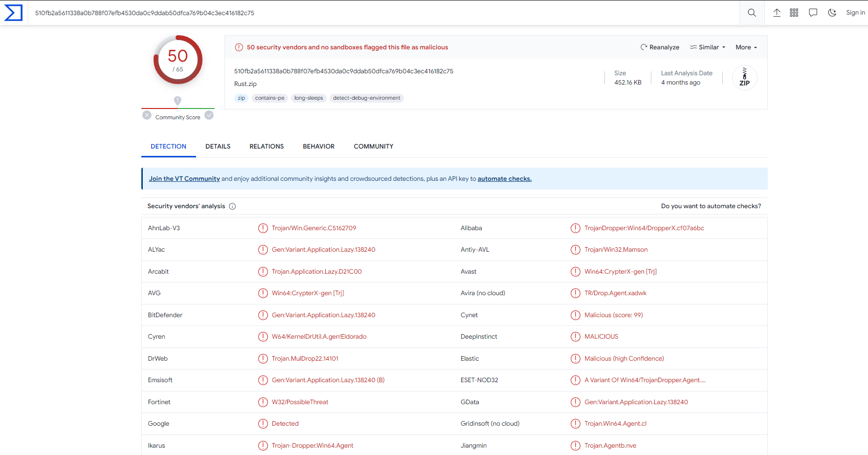This screenshot has width=868, height=455.
Task: Click 'TR/Drop.Agent.xadwk' detection text
Action: [615, 293]
